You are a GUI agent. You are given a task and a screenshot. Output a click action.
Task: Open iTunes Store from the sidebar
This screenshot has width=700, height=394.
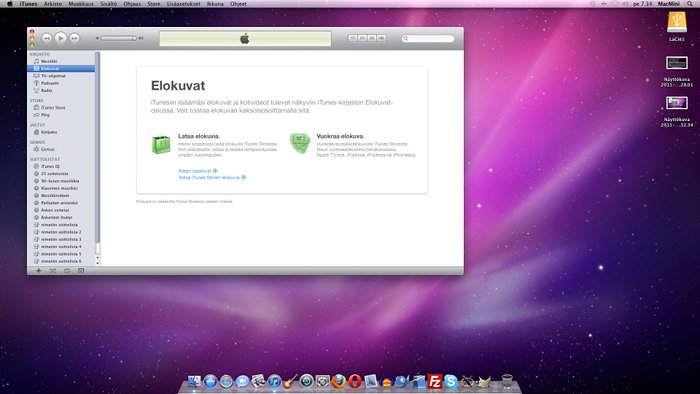click(x=61, y=108)
